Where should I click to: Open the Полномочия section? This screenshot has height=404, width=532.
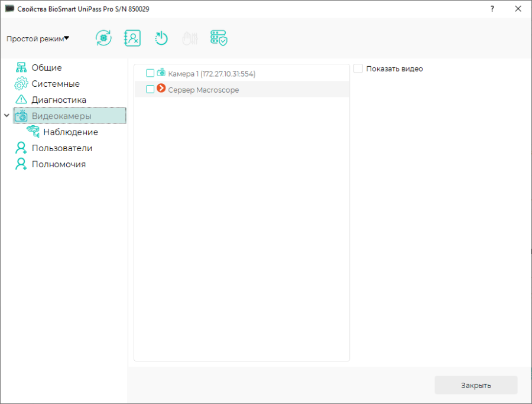59,164
